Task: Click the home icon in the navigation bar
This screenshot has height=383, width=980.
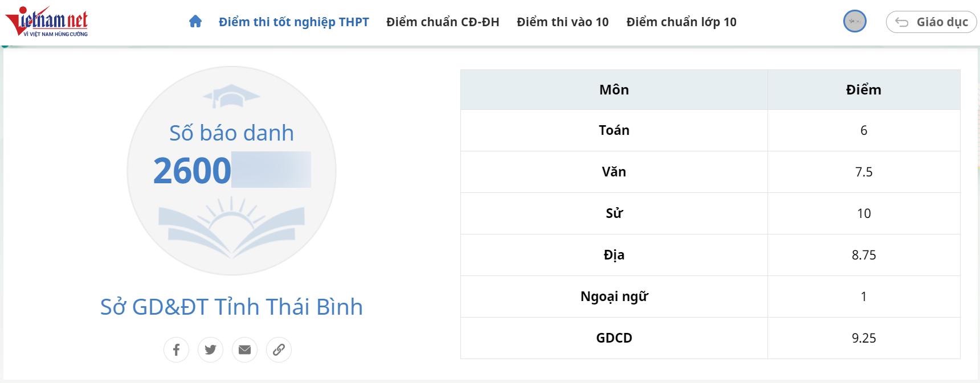Action: point(196,21)
